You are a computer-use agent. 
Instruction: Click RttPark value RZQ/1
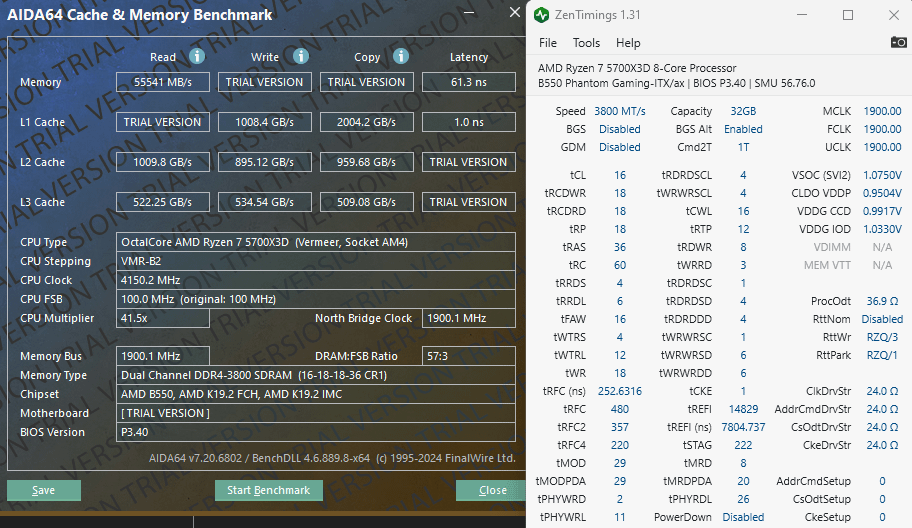click(882, 355)
